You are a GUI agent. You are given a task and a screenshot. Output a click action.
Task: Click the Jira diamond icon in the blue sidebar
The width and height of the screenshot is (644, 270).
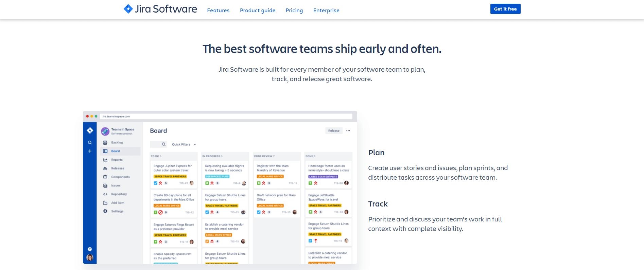[90, 130]
